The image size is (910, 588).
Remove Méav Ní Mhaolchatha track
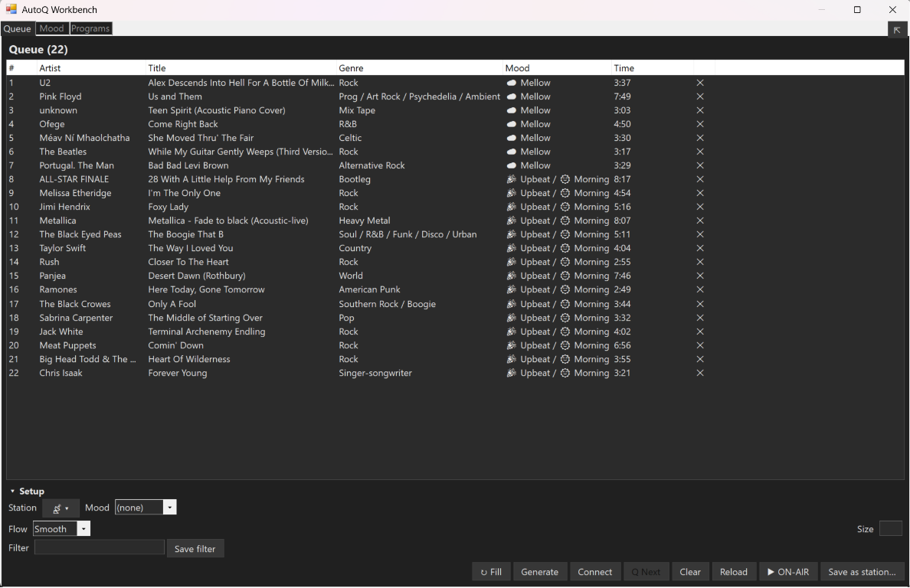[x=700, y=138]
